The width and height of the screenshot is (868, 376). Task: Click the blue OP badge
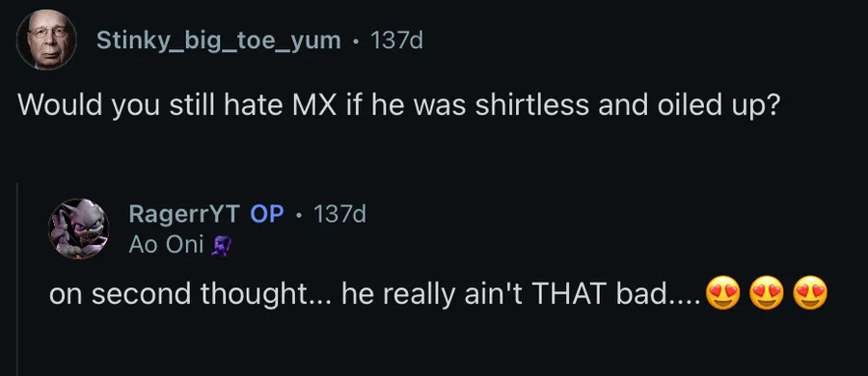[x=267, y=214]
